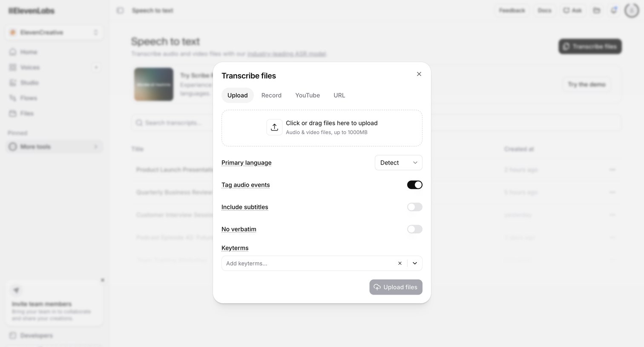Click the Ask button in top bar

[x=572, y=10]
